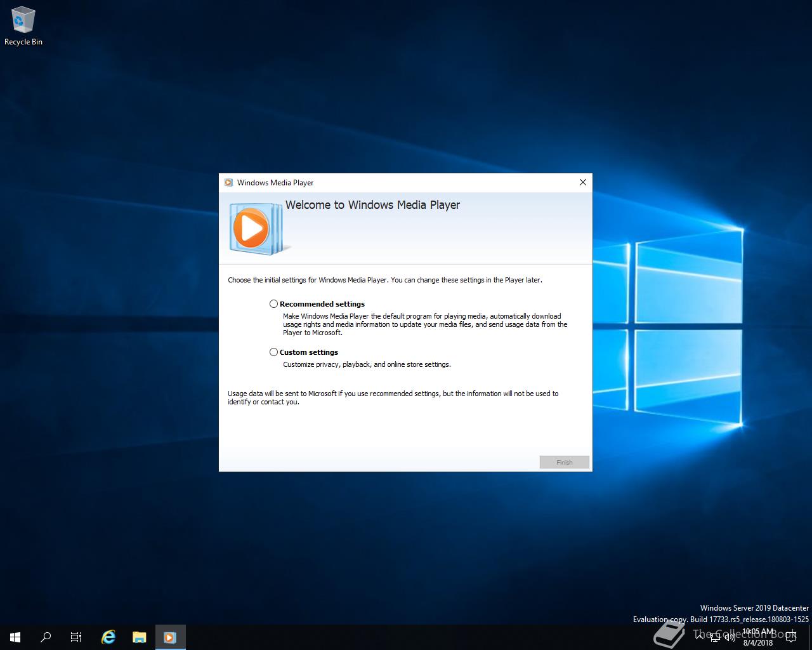Select the Recommended settings radio button
This screenshot has width=812, height=650.
coord(273,304)
